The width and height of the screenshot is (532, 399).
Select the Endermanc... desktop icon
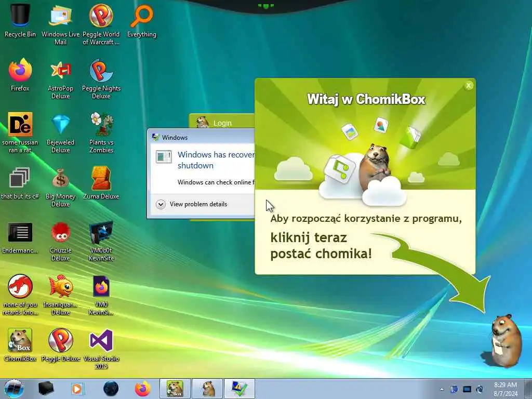(x=20, y=237)
